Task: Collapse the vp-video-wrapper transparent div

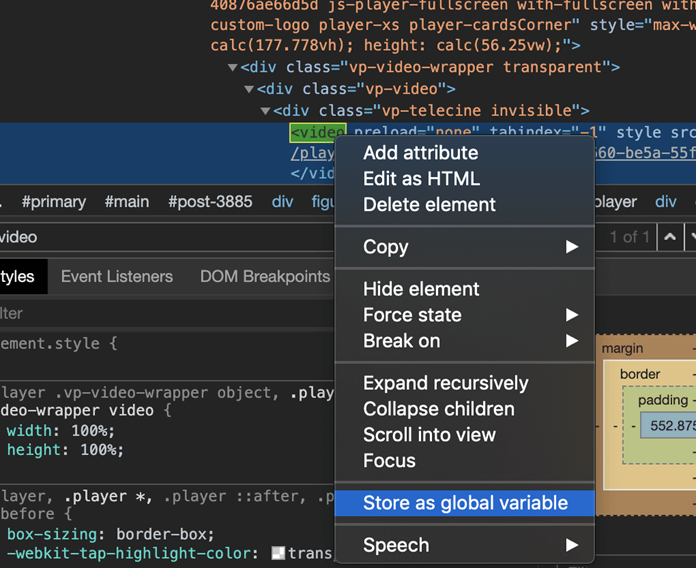Action: click(233, 67)
